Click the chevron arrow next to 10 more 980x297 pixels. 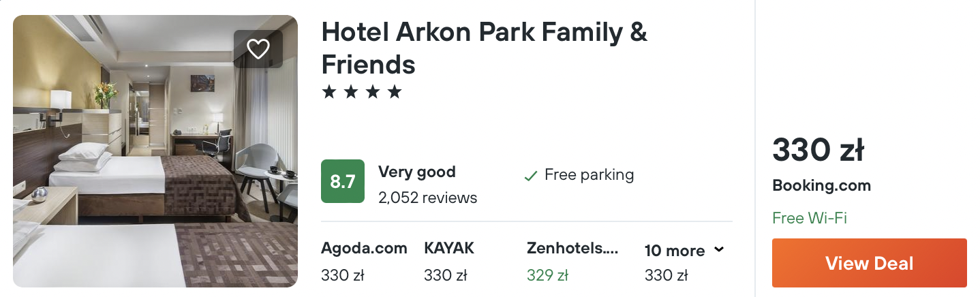click(x=718, y=250)
